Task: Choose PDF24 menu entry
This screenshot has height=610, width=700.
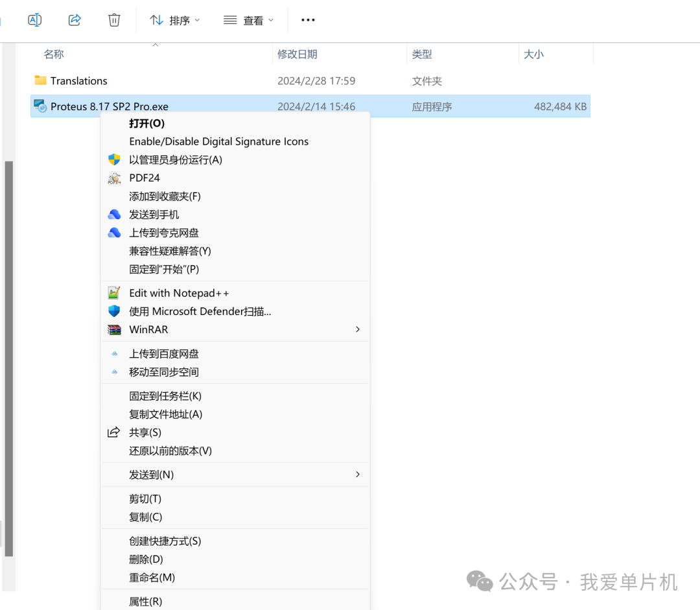Action: 144,178
